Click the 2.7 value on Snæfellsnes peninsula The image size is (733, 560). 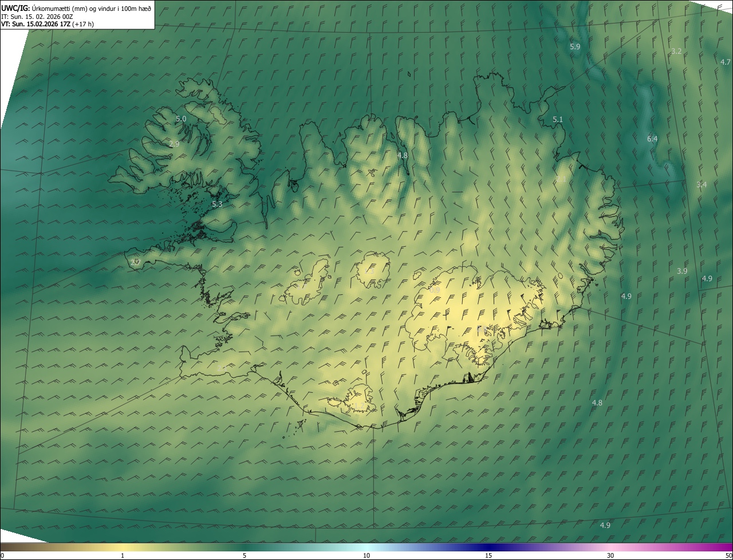click(x=135, y=262)
